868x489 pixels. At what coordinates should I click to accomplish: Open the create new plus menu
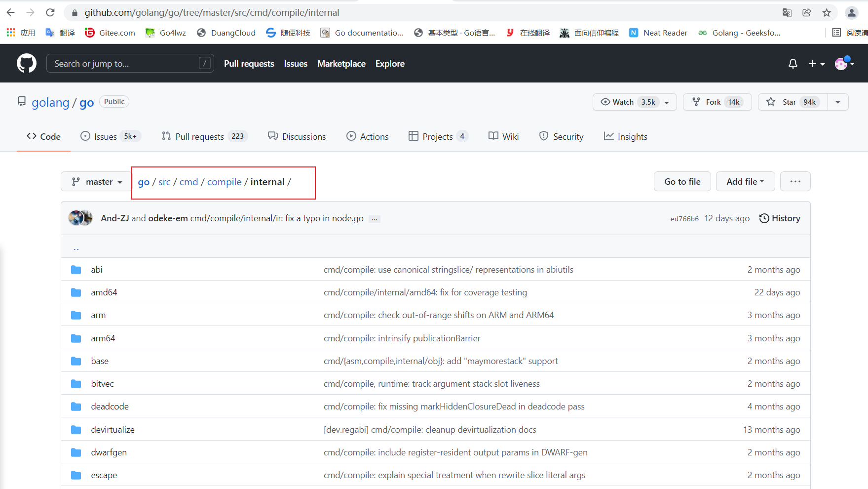pyautogui.click(x=816, y=64)
